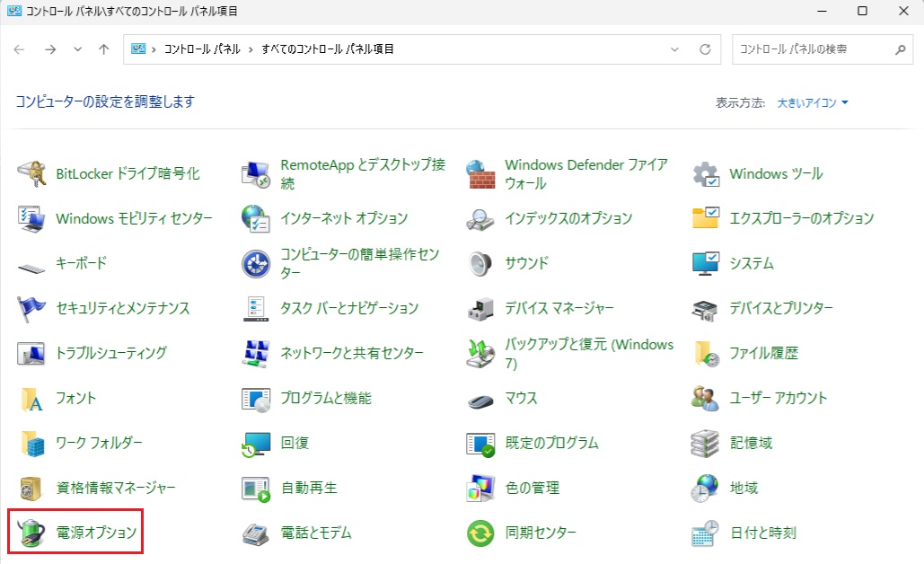Go forward with the forward arrow
924x564 pixels.
coord(50,49)
